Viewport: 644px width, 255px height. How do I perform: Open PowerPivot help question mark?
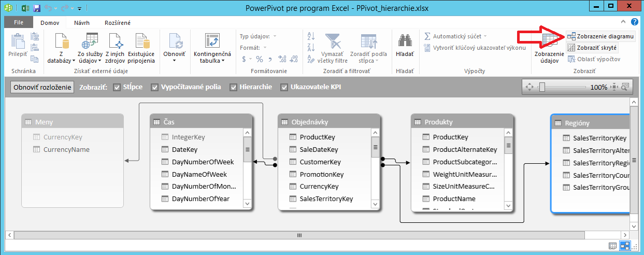coord(634,22)
